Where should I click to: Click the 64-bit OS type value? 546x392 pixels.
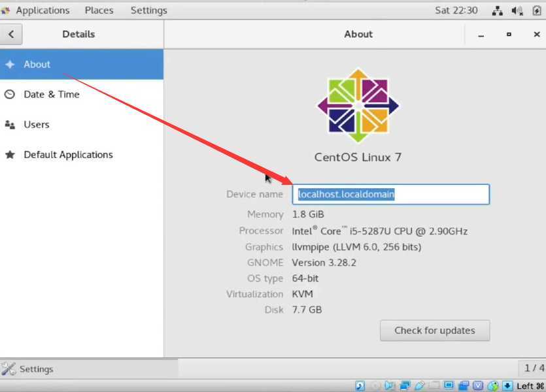point(305,278)
